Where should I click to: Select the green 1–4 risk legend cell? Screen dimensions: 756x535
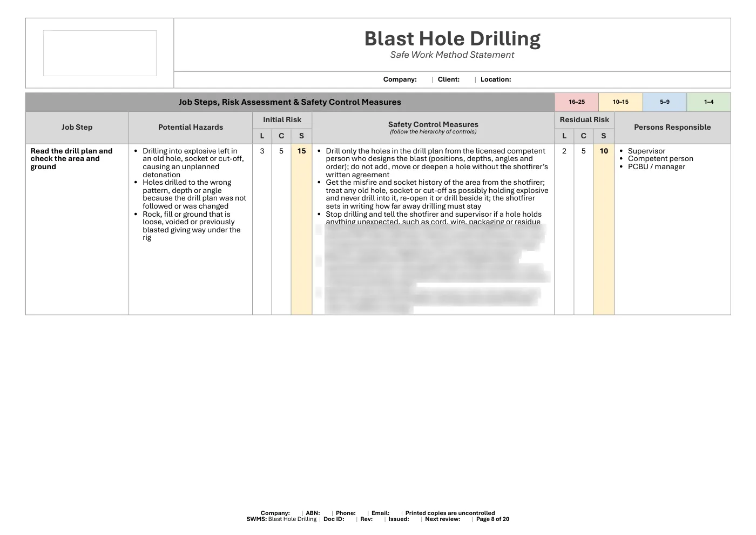708,102
